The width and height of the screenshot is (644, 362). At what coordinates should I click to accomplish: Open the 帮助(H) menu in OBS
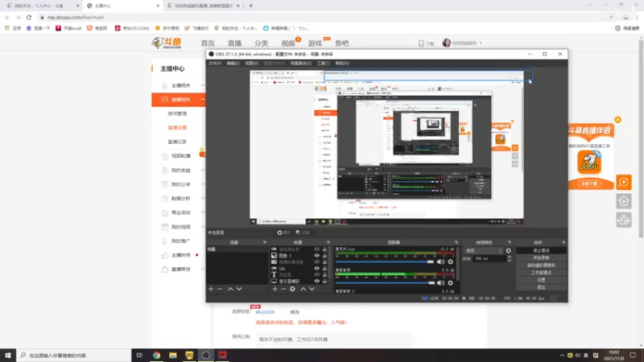coord(342,64)
